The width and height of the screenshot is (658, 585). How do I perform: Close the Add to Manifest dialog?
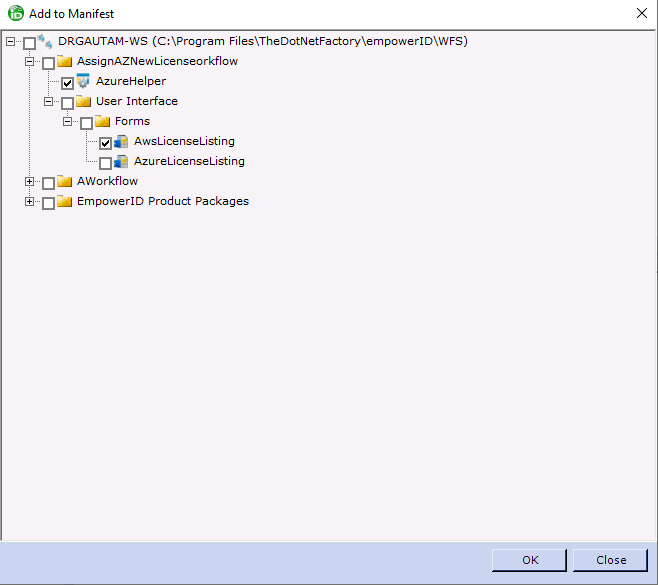(x=642, y=13)
